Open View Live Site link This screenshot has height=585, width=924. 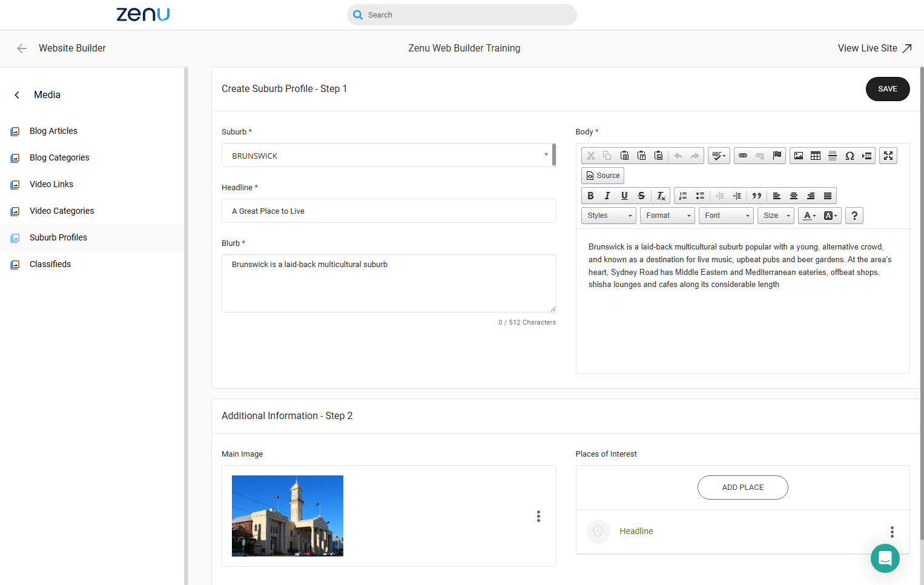tap(874, 48)
